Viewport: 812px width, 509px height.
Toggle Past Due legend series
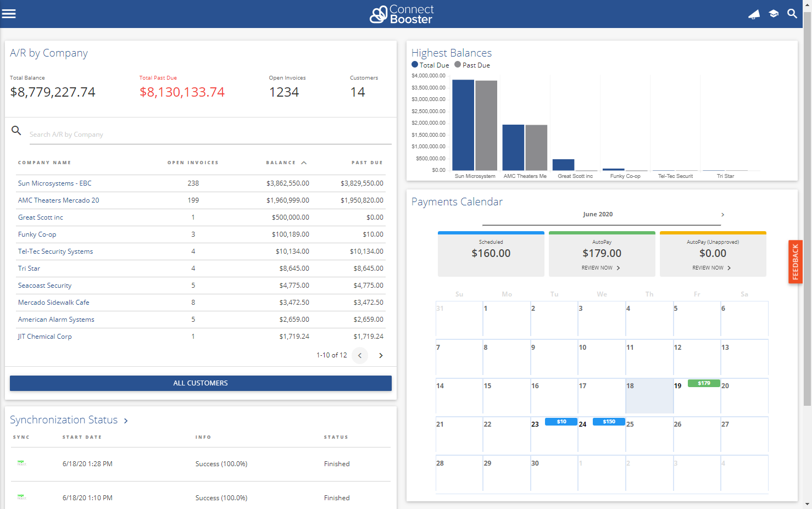coord(472,65)
